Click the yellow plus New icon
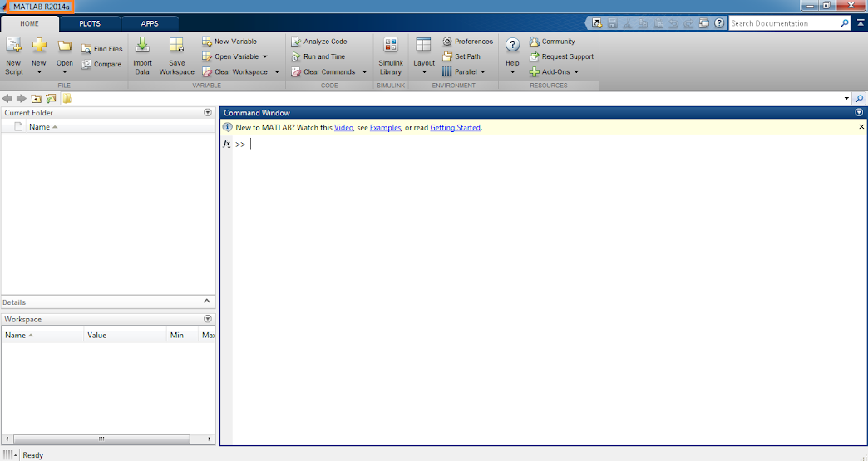Screen dimensions: 868x461 coord(39,46)
